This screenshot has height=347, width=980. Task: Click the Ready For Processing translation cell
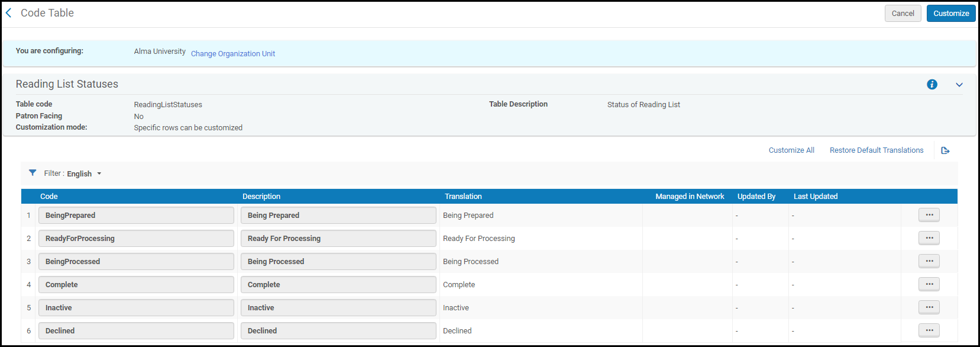(x=478, y=239)
